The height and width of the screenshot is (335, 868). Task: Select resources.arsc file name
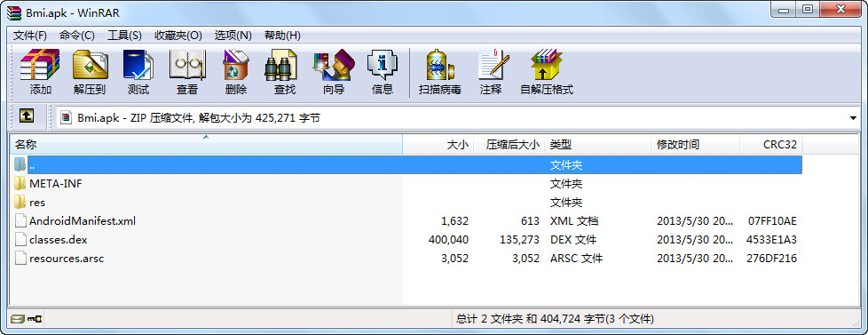(67, 259)
